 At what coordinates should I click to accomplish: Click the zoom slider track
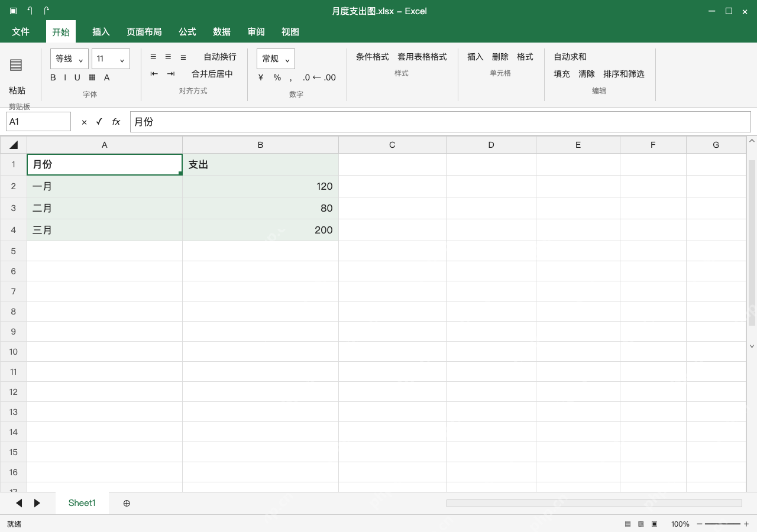(x=723, y=524)
